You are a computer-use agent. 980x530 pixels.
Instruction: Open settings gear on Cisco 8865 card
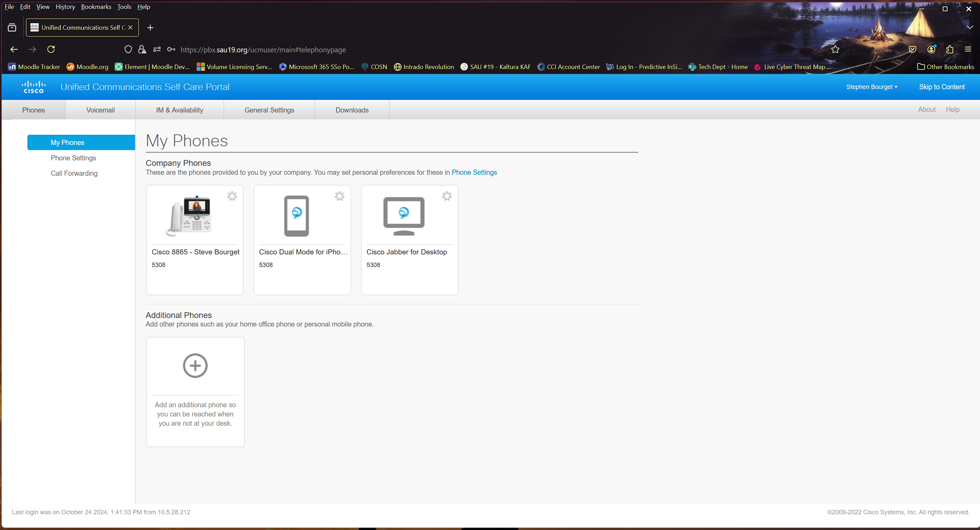pyautogui.click(x=232, y=196)
